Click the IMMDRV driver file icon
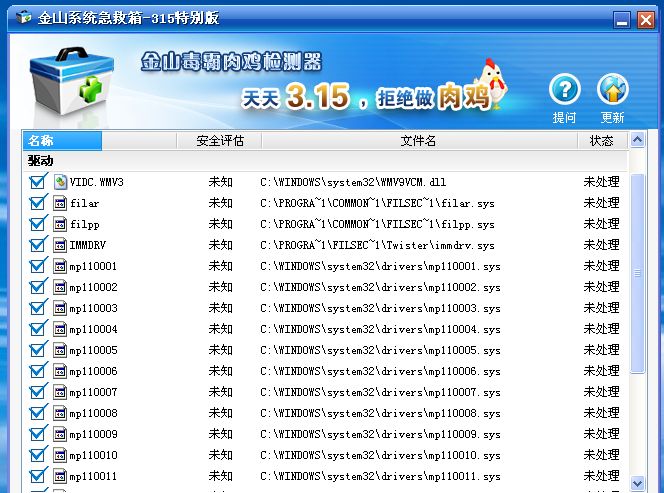664x493 pixels. [60, 245]
